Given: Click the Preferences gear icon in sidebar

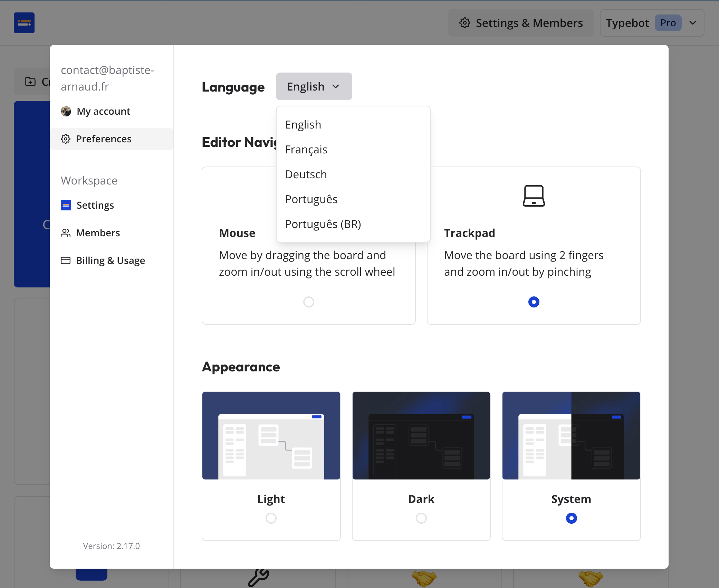Looking at the screenshot, I should tap(66, 139).
